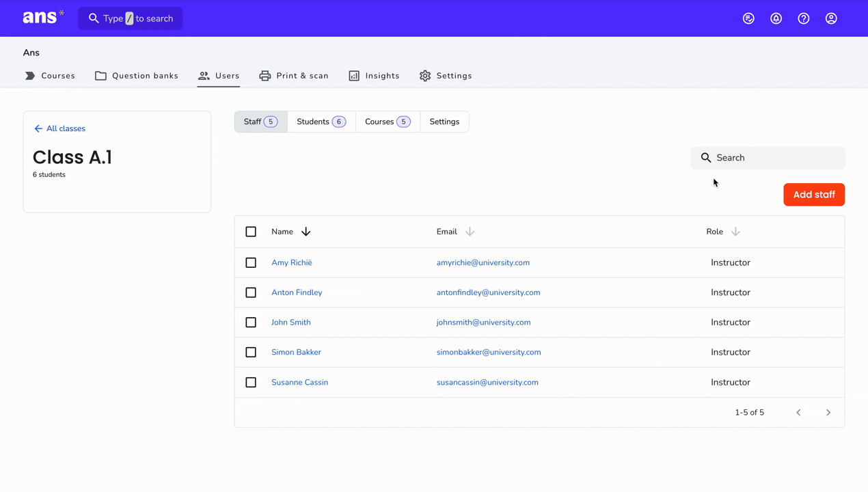Open the chat support icon in header

coord(748,18)
